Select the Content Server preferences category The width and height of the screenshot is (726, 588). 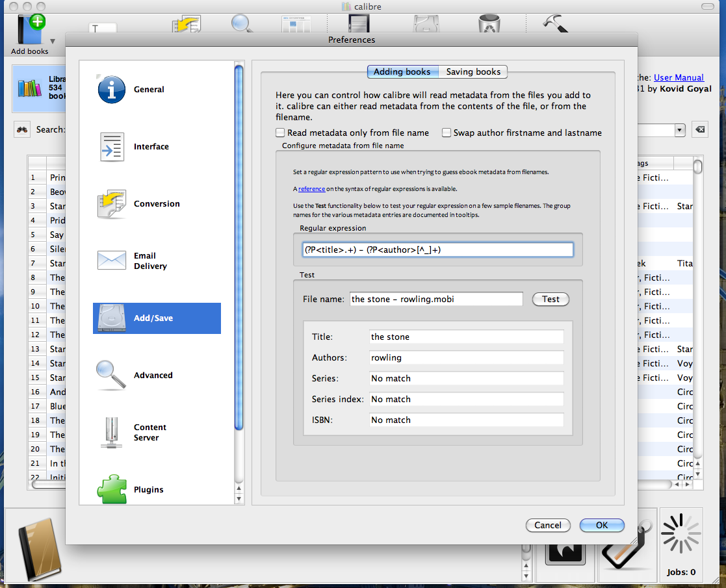157,433
